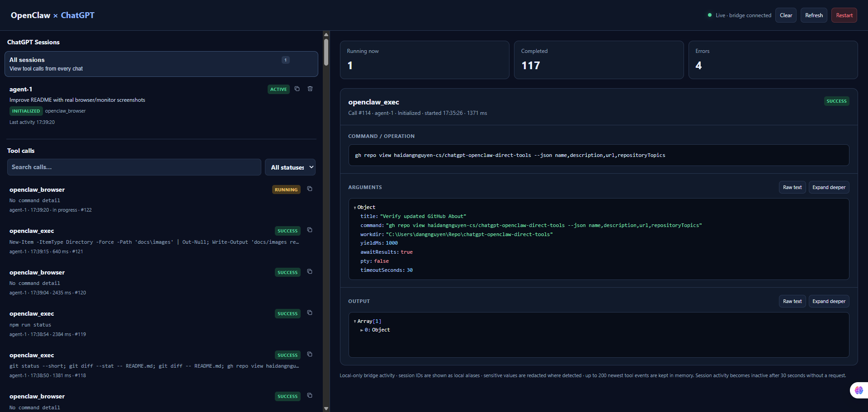Open running openclaw_browser call #122

[x=161, y=199]
